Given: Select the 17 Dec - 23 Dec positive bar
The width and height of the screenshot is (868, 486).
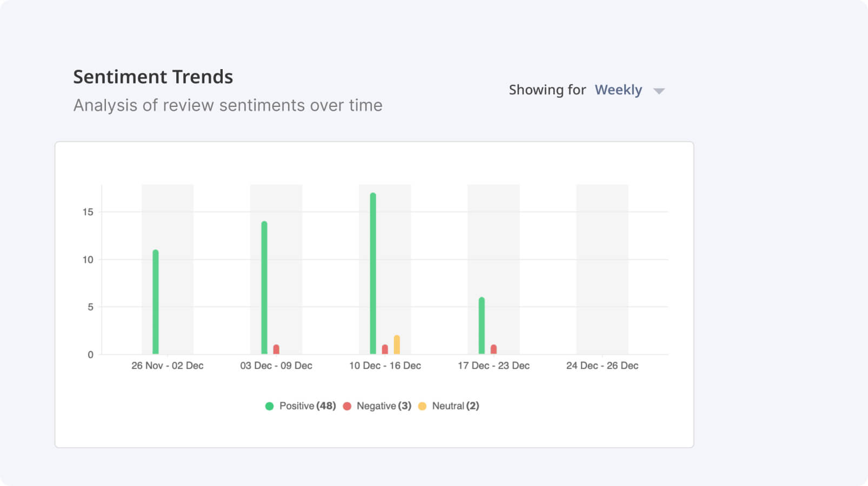Looking at the screenshot, I should coord(482,326).
